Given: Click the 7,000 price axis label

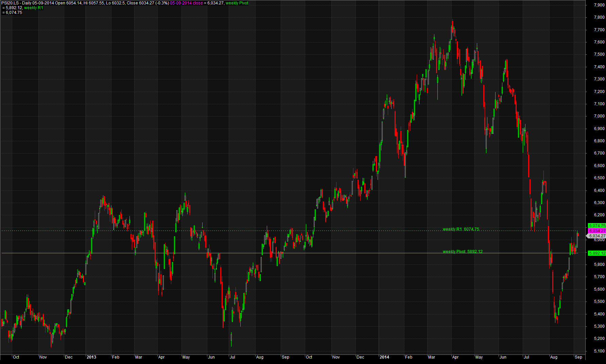Looking at the screenshot, I should pos(599,116).
